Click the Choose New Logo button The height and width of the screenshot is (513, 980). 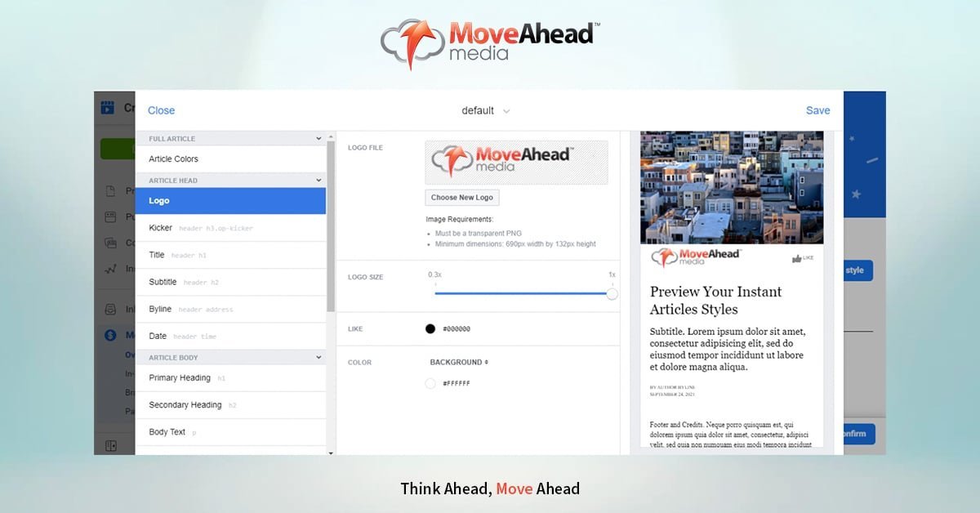coord(462,197)
